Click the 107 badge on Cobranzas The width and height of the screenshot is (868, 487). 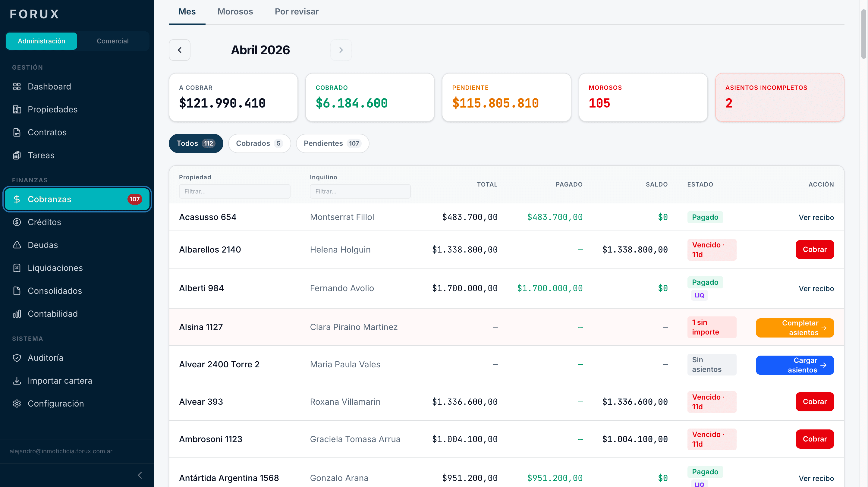134,199
